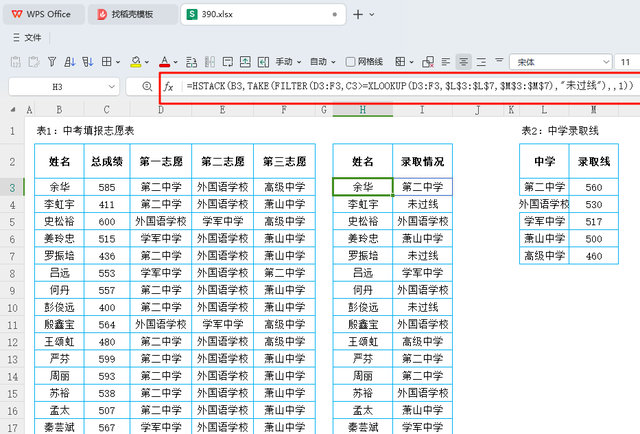640x434 pixels.
Task: Click the paste clipboard icon
Action: pyautogui.click(x=16, y=62)
